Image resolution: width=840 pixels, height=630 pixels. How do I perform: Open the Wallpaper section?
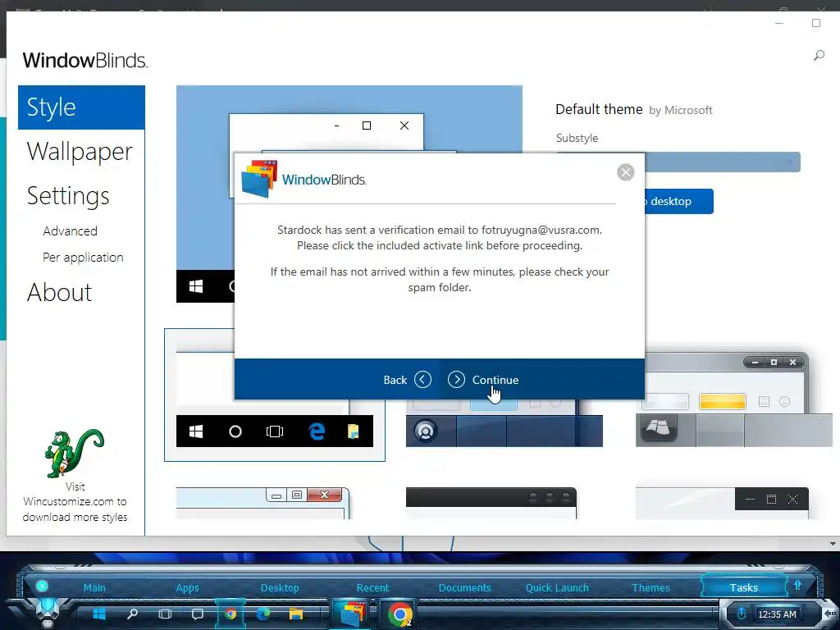pos(80,152)
